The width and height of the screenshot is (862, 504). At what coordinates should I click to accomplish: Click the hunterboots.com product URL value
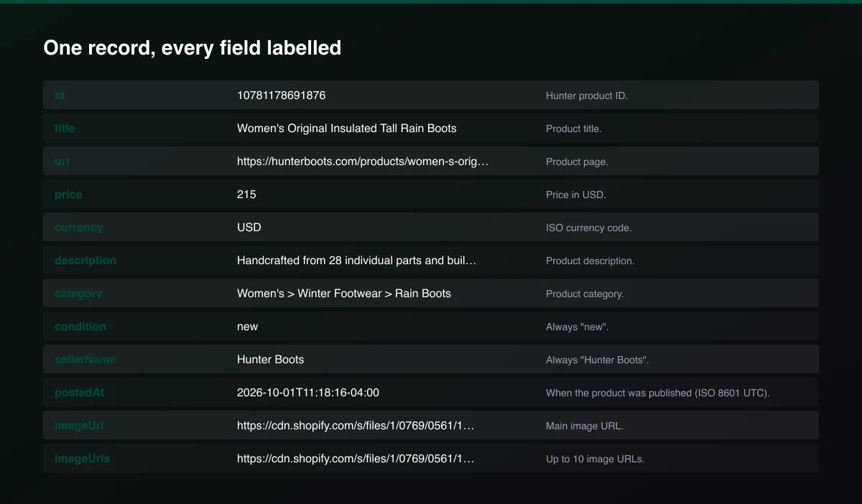(x=363, y=161)
